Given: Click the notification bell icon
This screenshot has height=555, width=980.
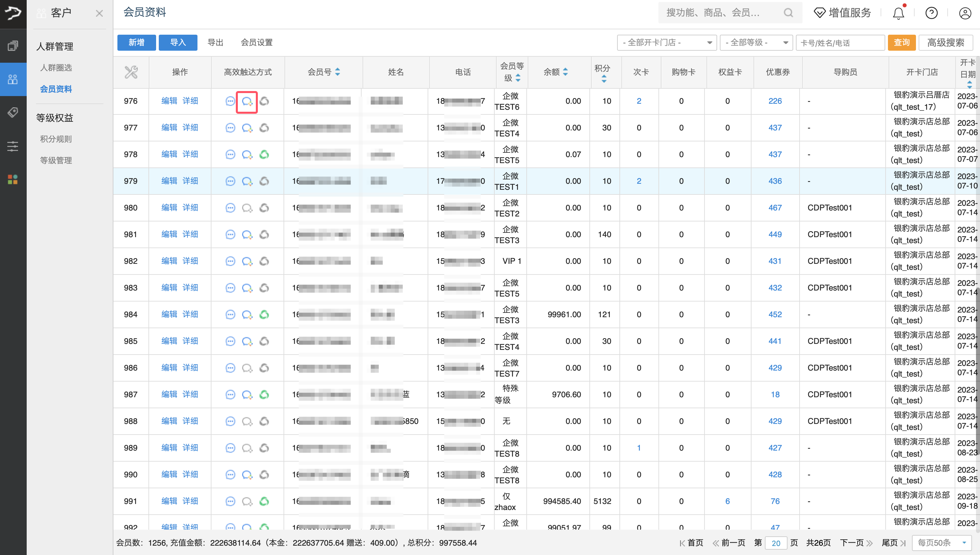Looking at the screenshot, I should pos(898,13).
